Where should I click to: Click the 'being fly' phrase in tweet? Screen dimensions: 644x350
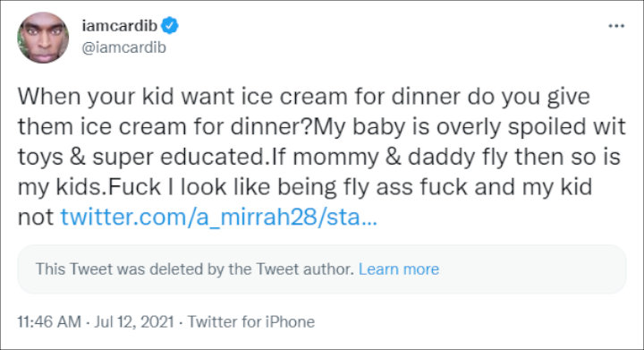(323, 187)
